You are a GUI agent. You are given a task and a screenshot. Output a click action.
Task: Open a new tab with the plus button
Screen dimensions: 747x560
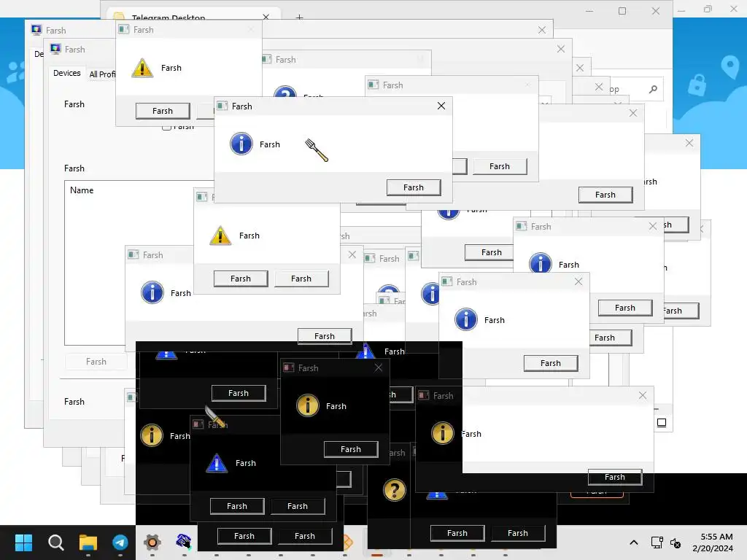click(x=299, y=17)
